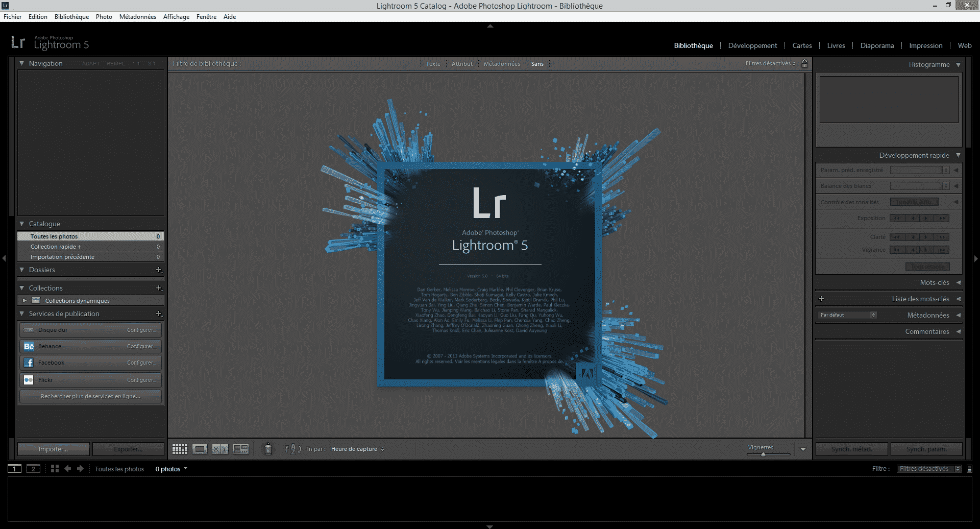
Task: Toggle the filmstrip filter switch
Action: click(969, 469)
